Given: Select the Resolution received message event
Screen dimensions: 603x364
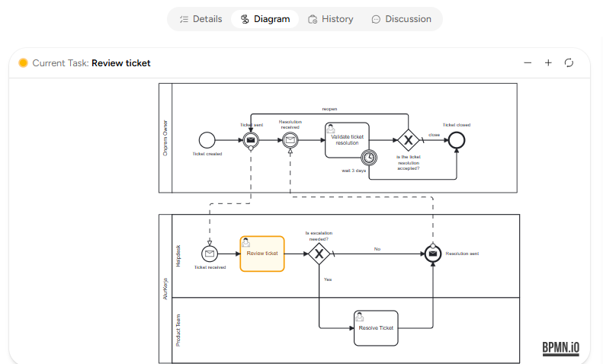Looking at the screenshot, I should [x=290, y=140].
